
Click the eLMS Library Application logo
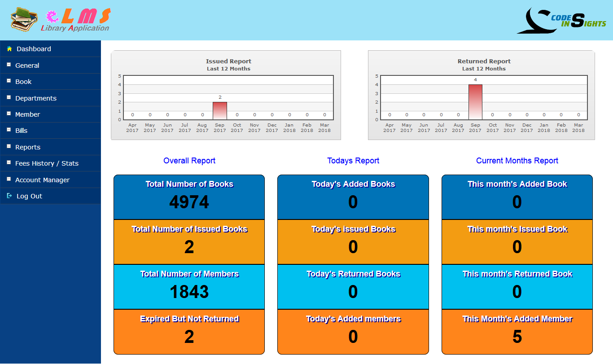pyautogui.click(x=61, y=20)
